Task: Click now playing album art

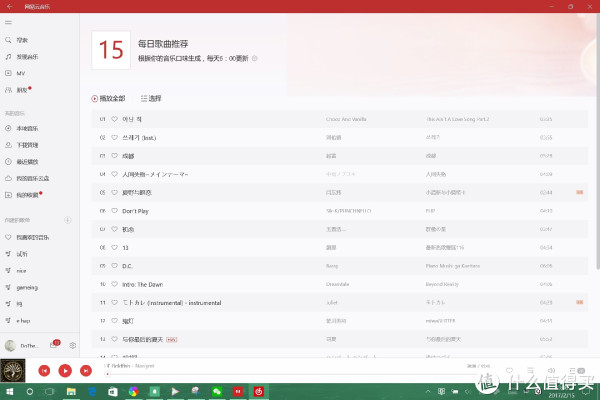Action: click(13, 371)
